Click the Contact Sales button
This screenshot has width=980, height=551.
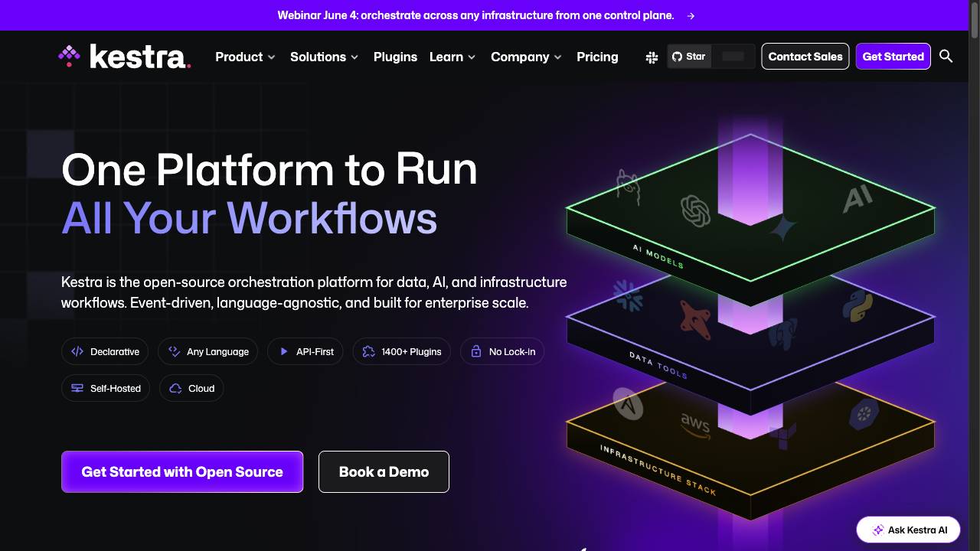click(805, 57)
